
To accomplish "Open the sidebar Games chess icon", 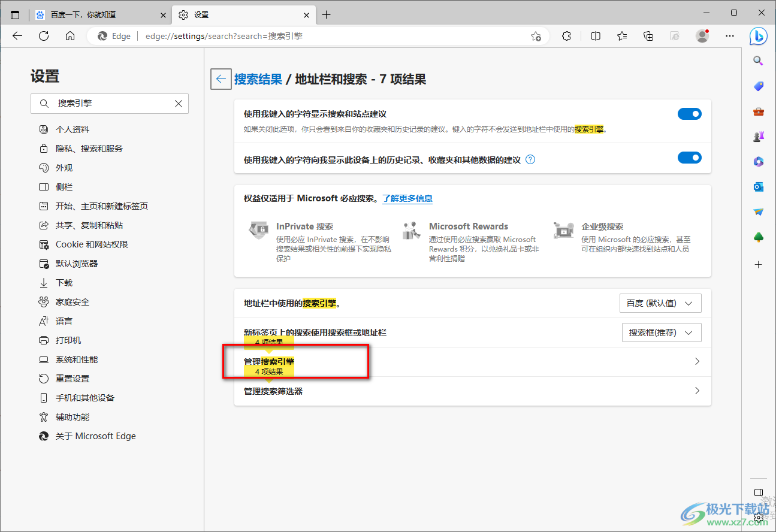I will (758, 137).
